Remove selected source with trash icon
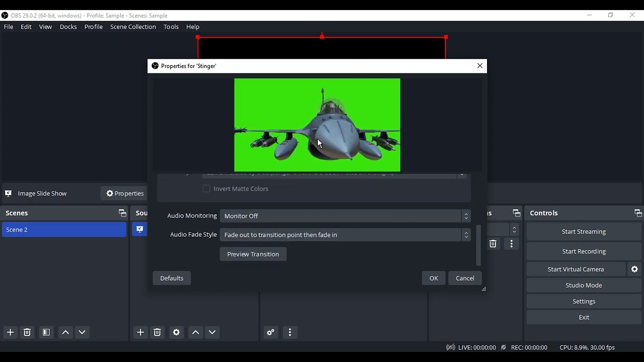This screenshot has height=362, width=644. tap(157, 332)
